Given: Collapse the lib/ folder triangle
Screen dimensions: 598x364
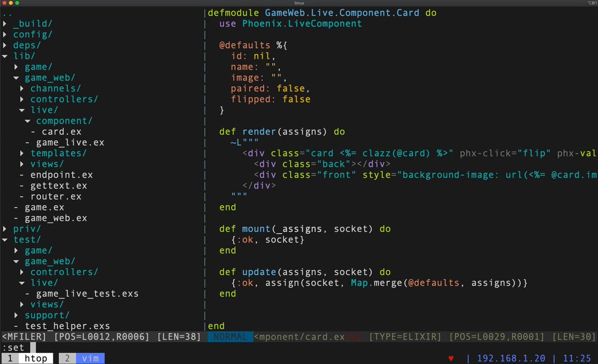Looking at the screenshot, I should [4, 56].
